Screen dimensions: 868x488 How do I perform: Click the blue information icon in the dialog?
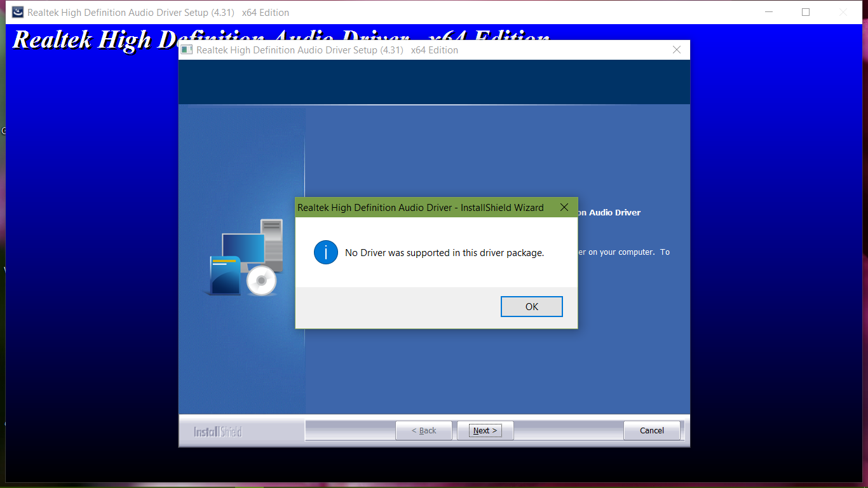pos(326,252)
